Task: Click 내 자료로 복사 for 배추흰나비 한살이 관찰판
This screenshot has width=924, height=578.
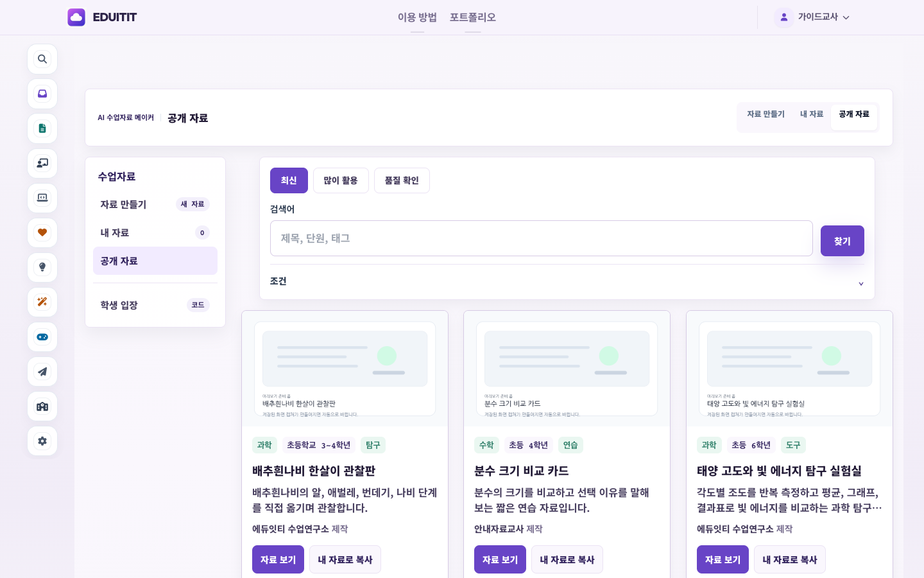Action: tap(345, 559)
